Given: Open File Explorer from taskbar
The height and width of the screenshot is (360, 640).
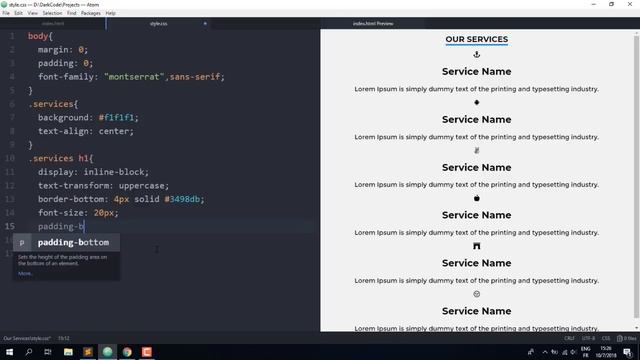Looking at the screenshot, I should click(x=68, y=352).
